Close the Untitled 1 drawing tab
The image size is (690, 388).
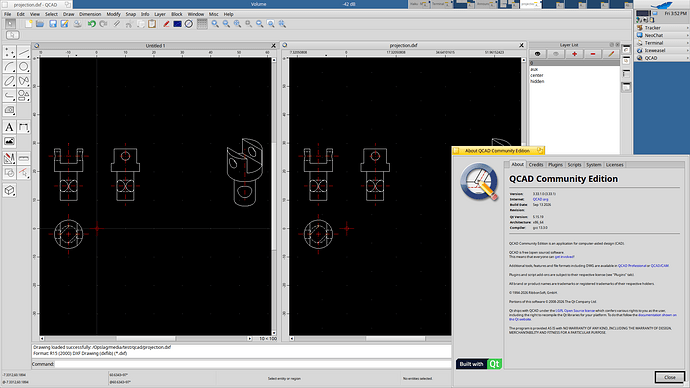click(273, 46)
